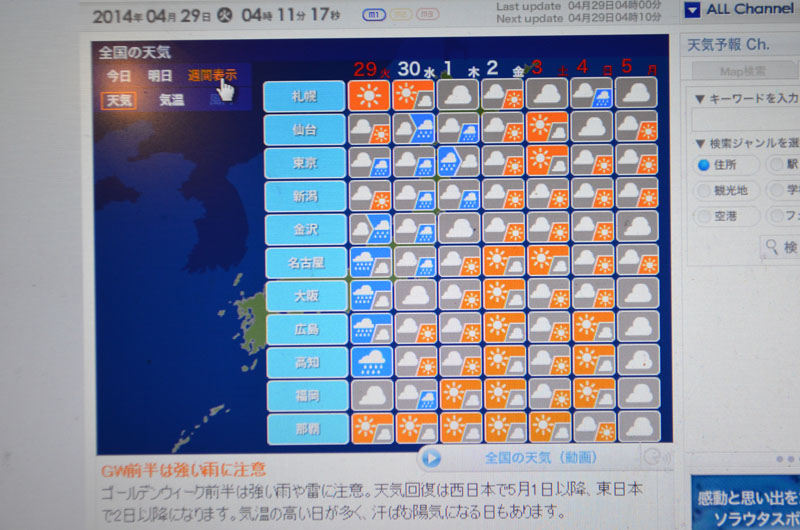Click Osaka's cloudy icon for the 30th
The image size is (800, 530).
click(x=415, y=295)
